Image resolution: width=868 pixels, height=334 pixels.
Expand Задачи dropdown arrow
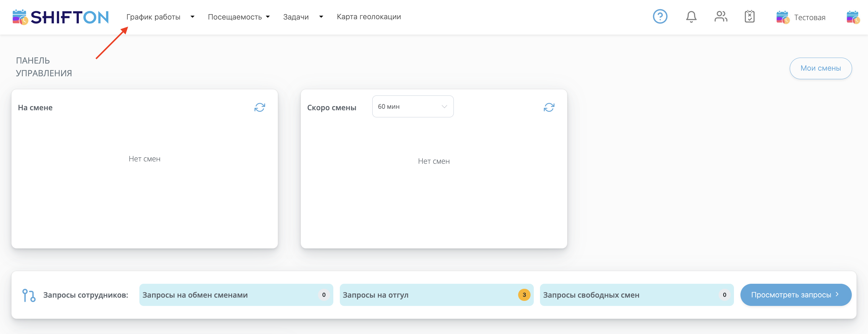(x=321, y=17)
